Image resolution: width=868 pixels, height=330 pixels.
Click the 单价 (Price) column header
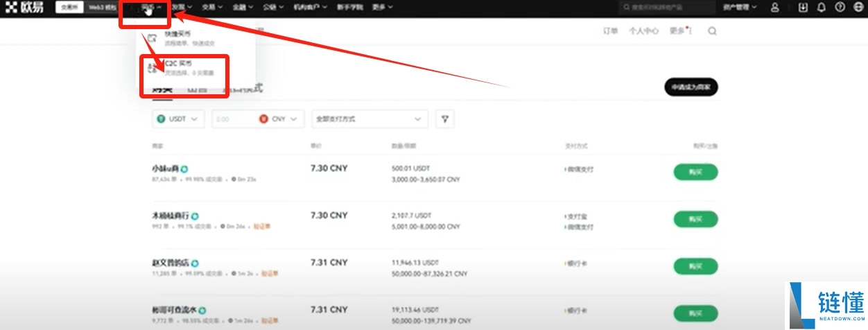coord(316,146)
